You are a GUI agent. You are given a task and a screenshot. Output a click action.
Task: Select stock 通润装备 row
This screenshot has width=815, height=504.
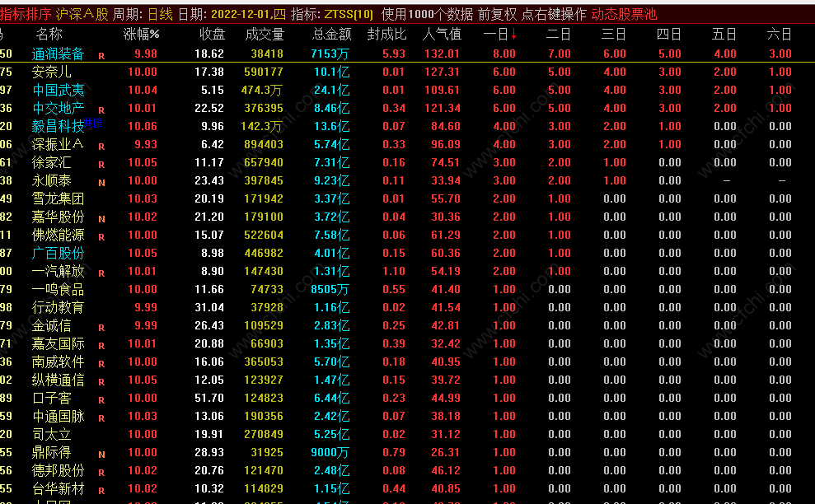[407, 54]
